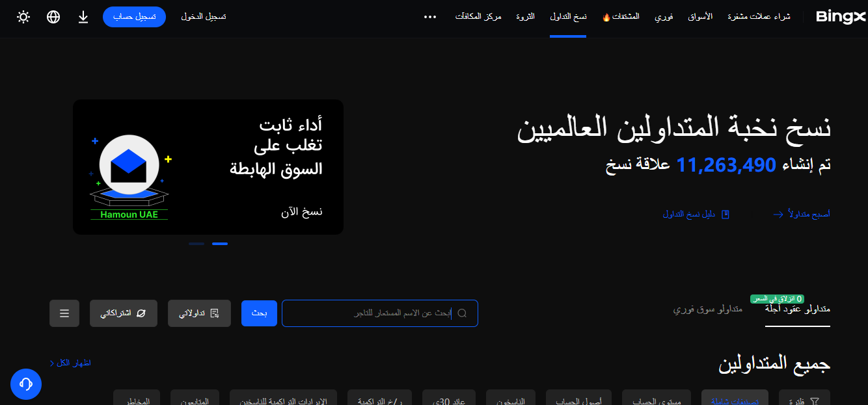The width and height of the screenshot is (868, 405).
Task: Expand the المشتقات nav dropdown
Action: pos(621,17)
